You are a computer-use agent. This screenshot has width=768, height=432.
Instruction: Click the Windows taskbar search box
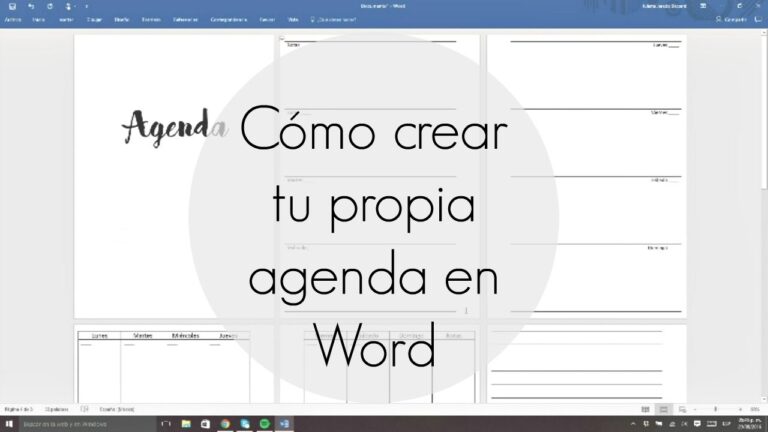point(88,424)
